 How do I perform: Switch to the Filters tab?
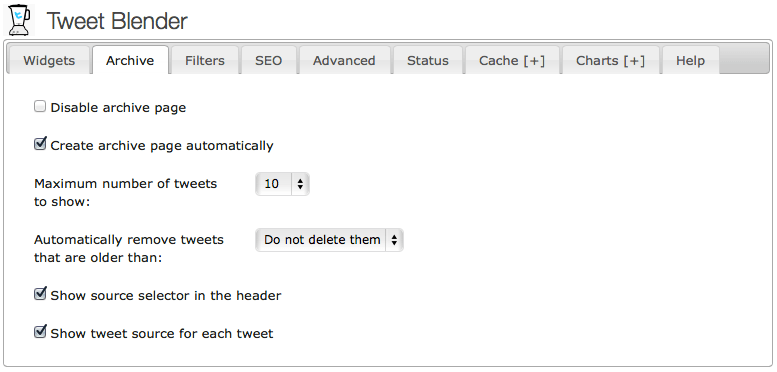click(x=205, y=60)
